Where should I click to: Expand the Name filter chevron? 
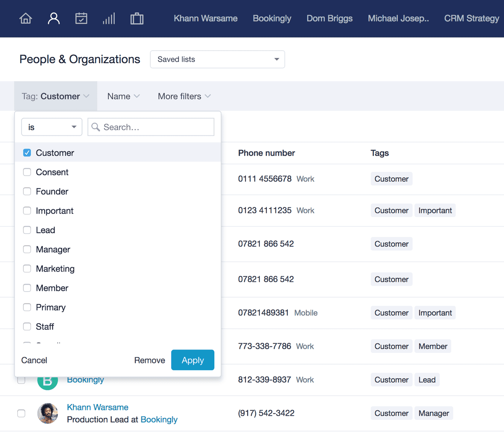tap(137, 96)
